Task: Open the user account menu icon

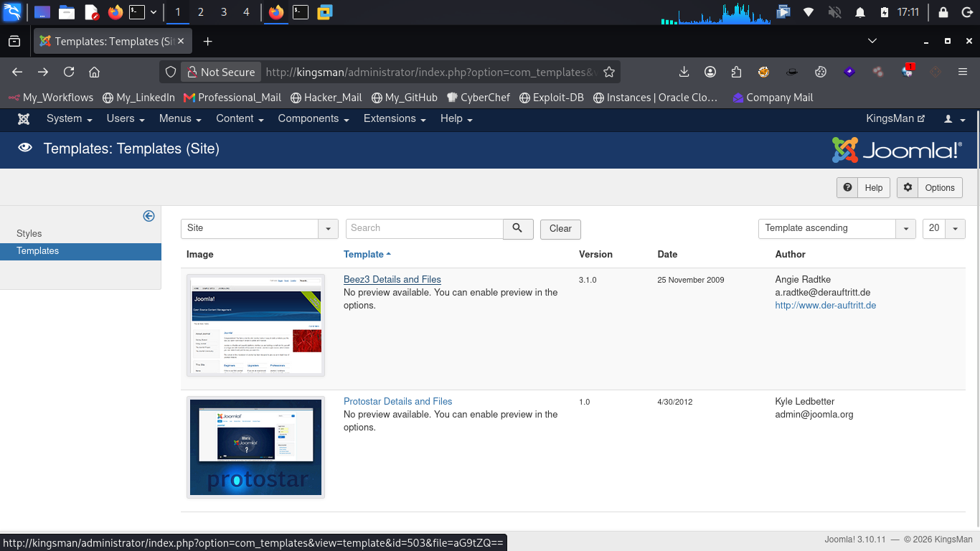Action: coord(955,119)
